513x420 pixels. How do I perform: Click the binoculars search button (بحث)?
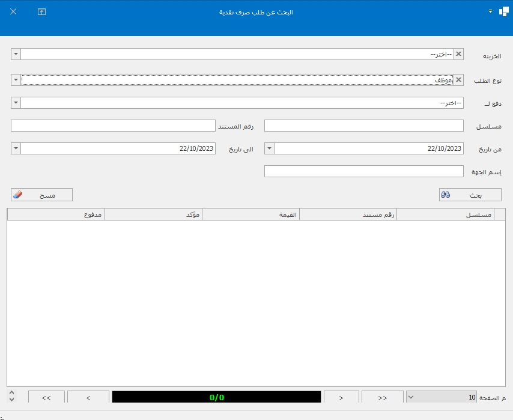[470, 195]
